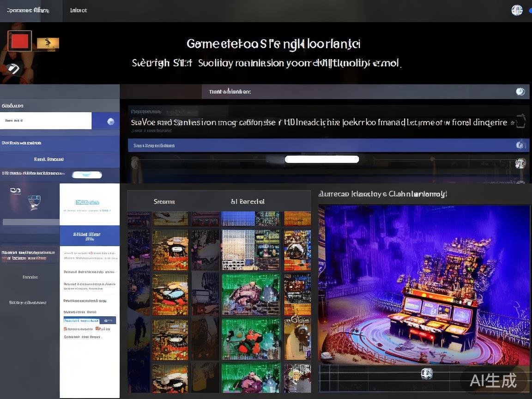Expand the blue bar section in center panel
532x399 pixels.
coord(323,145)
